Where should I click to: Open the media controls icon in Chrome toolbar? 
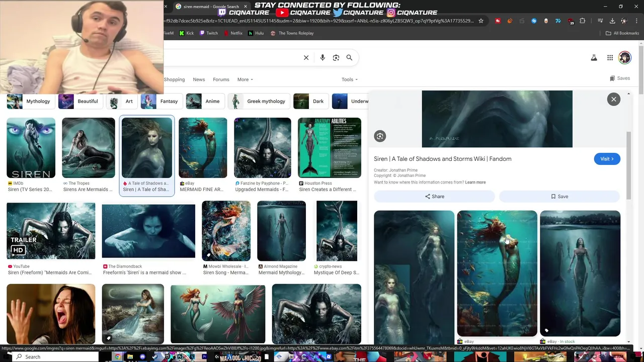pos(600,21)
